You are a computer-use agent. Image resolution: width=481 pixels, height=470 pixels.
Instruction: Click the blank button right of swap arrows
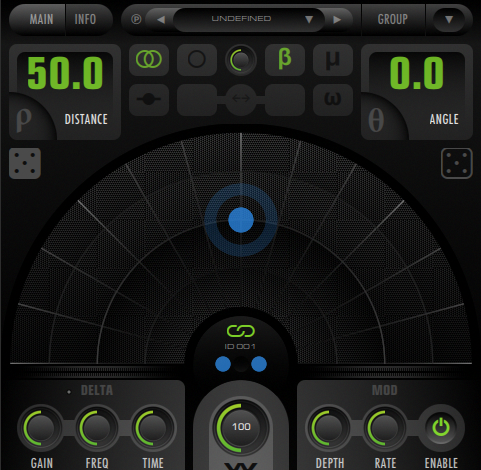coord(285,99)
